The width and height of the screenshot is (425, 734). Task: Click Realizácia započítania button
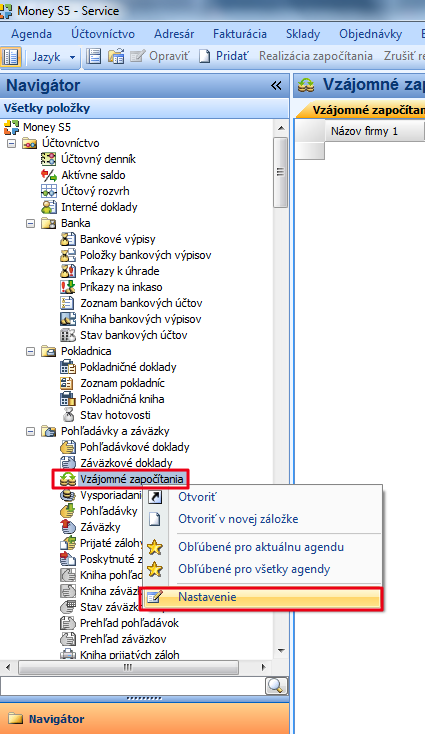point(316,56)
